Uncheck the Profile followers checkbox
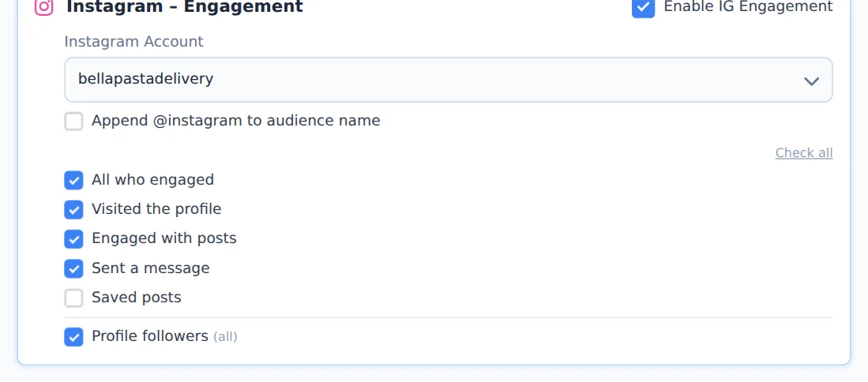 (73, 337)
